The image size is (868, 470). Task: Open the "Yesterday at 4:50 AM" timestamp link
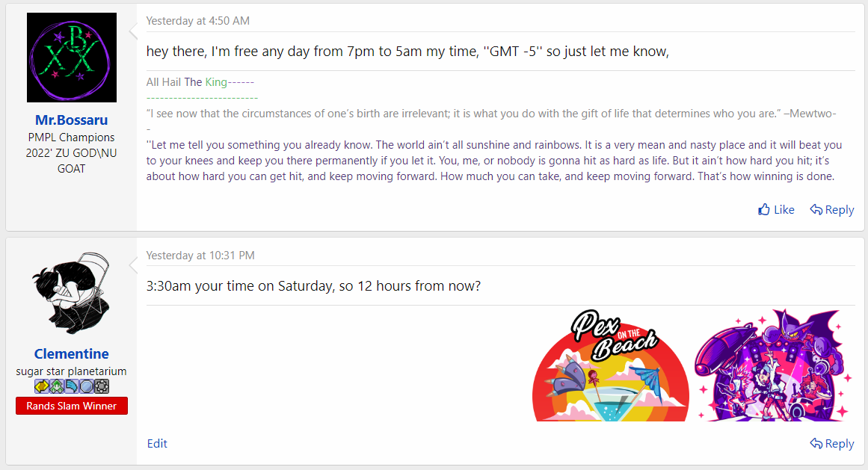[198, 21]
